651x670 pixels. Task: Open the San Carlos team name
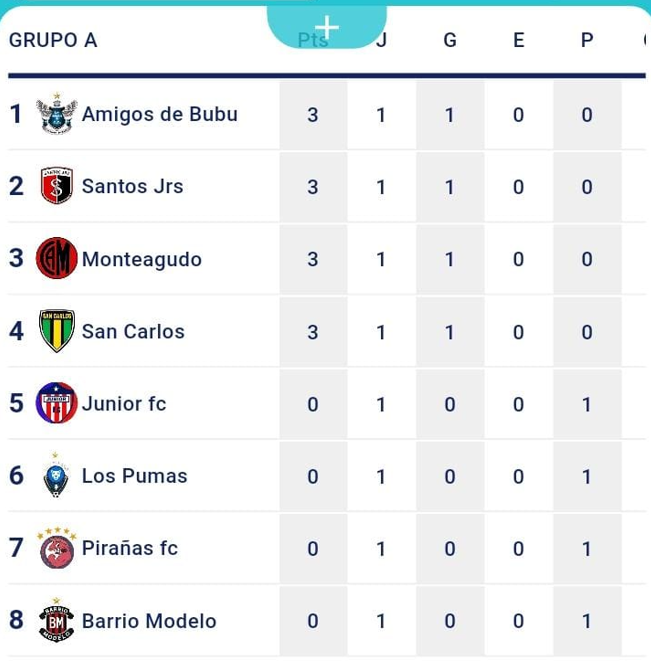pyautogui.click(x=133, y=332)
